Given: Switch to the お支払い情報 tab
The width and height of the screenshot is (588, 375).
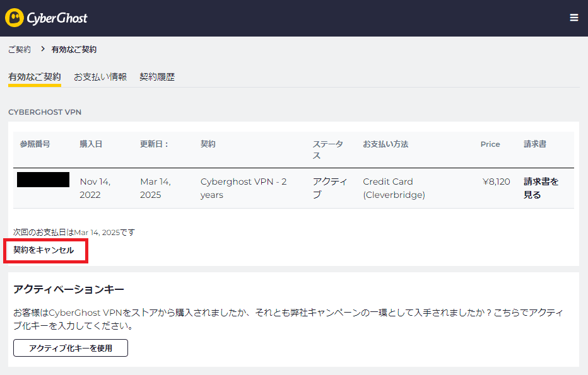Looking at the screenshot, I should (100, 77).
